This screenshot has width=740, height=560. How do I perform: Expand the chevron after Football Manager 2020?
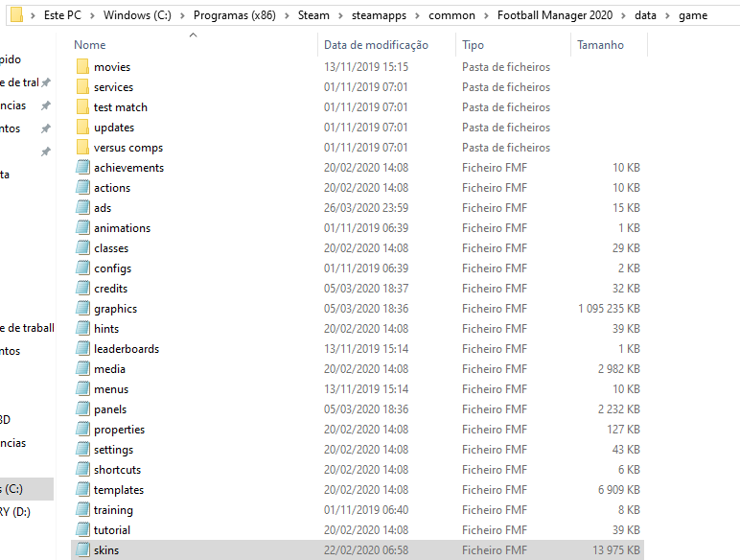pyautogui.click(x=623, y=15)
